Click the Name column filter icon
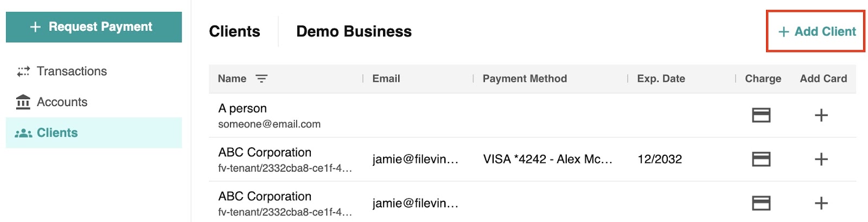The width and height of the screenshot is (868, 222). [261, 79]
